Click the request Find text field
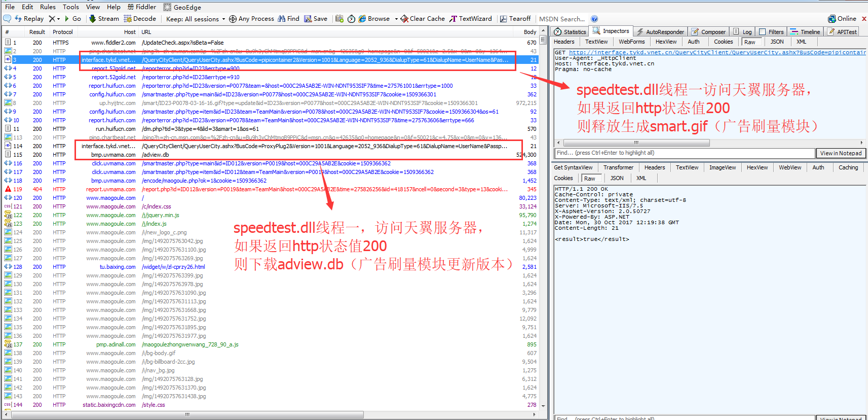The image size is (868, 420). (x=684, y=153)
